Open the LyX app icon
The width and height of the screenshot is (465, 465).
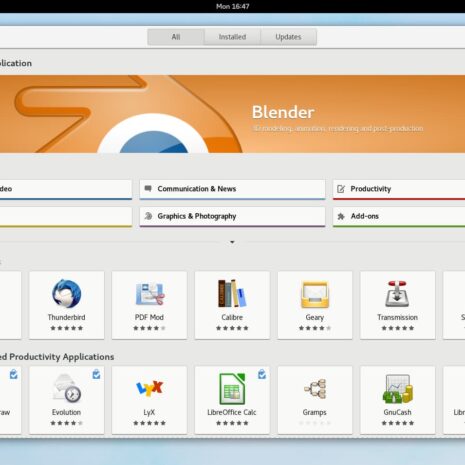tap(149, 388)
